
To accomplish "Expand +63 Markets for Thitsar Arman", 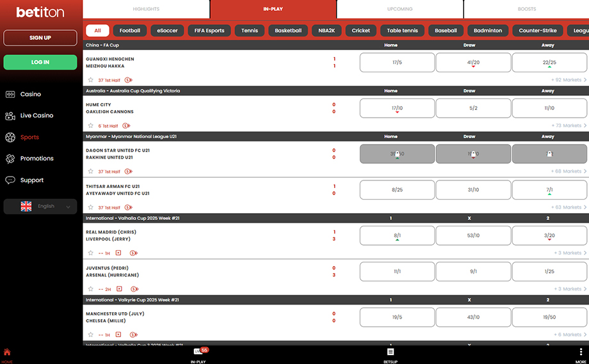I will pos(569,207).
